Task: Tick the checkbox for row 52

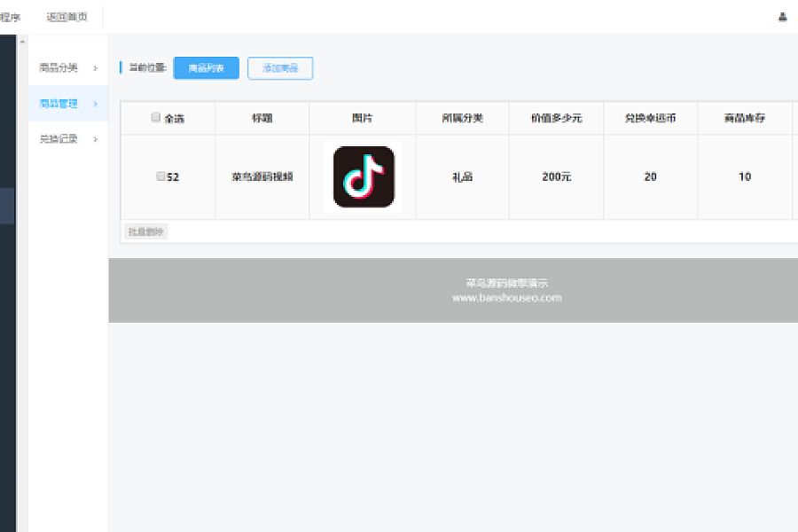Action: tap(160, 176)
